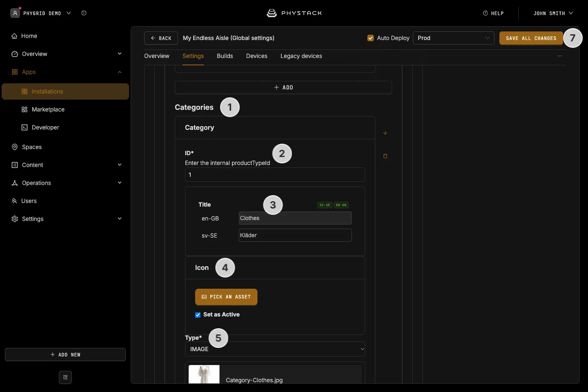Switch to the Legacy devices tab
Image resolution: width=588 pixels, height=392 pixels.
click(301, 56)
